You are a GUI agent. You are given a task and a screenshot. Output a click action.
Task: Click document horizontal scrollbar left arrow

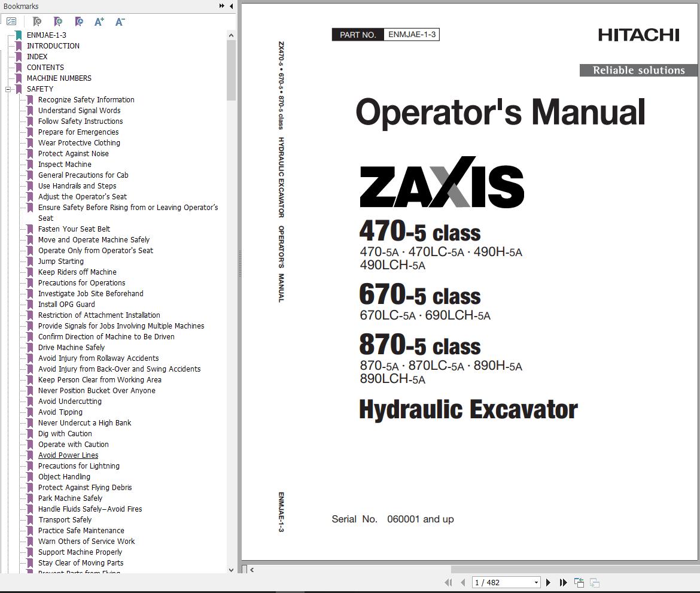point(252,570)
